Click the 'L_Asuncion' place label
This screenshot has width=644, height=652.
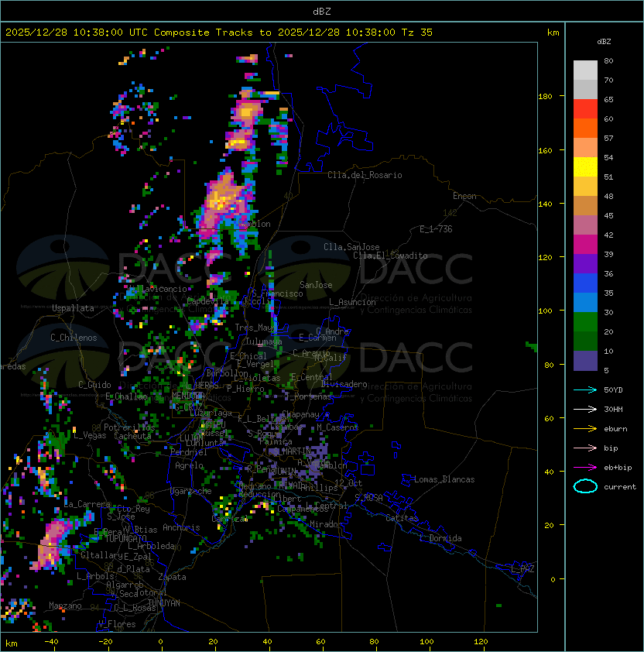[352, 302]
